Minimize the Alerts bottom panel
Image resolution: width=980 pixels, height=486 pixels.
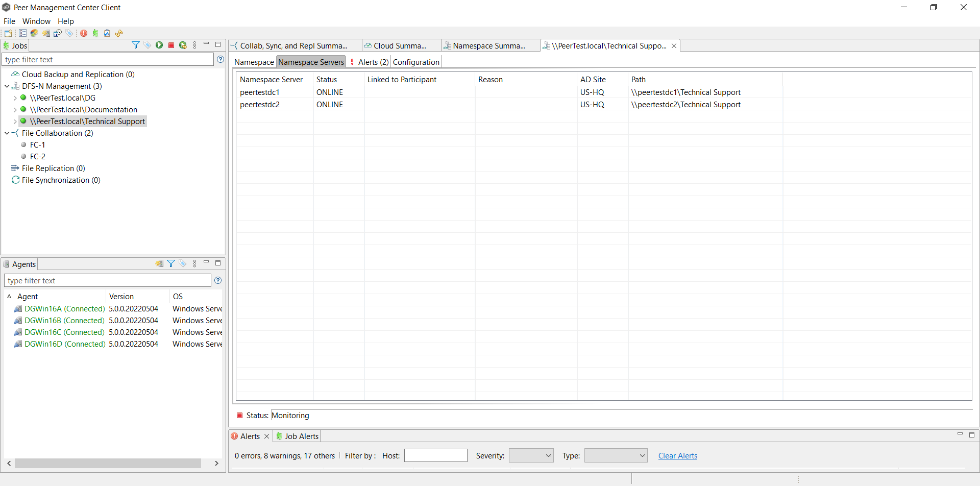[x=960, y=434]
